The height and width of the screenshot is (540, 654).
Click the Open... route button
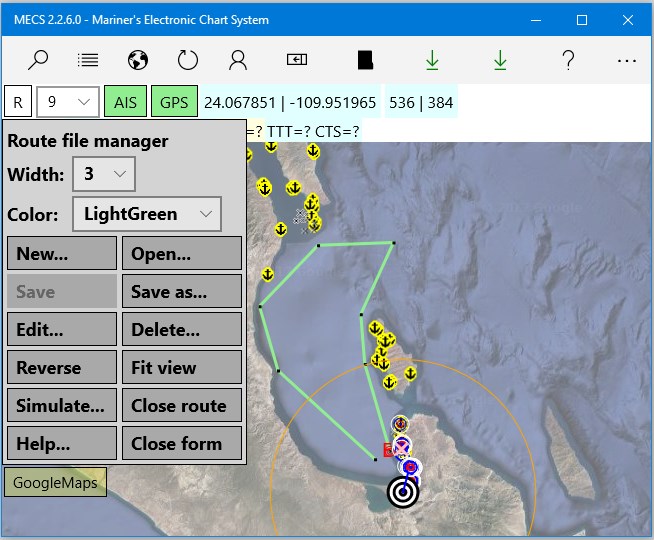(182, 253)
